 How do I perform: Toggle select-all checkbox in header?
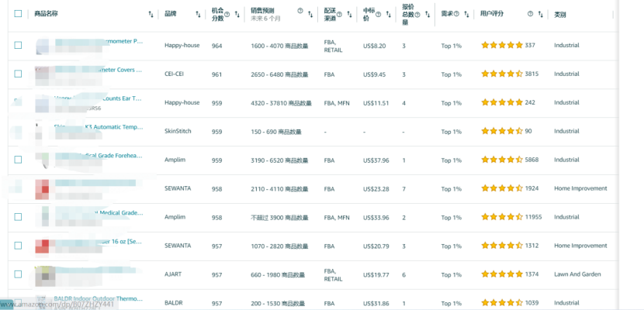(18, 14)
